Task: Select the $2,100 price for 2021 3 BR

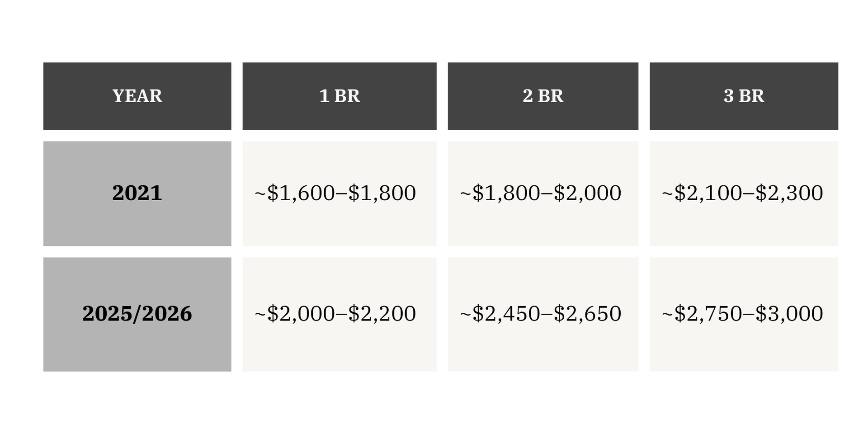Action: coord(708,193)
